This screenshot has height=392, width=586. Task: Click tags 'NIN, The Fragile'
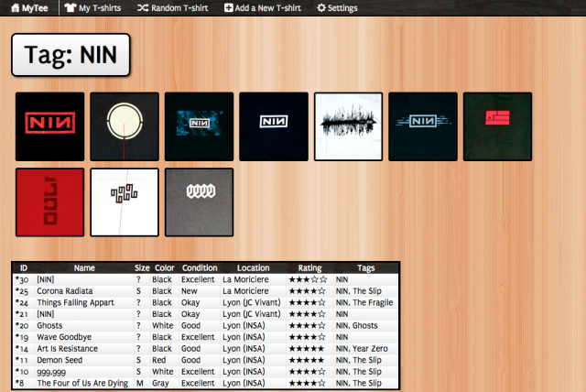[x=364, y=302]
